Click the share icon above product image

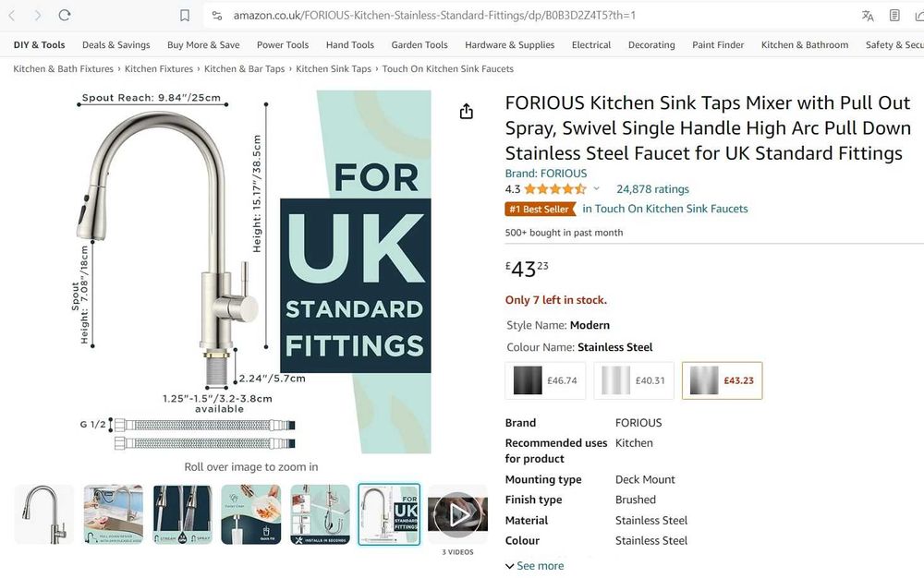click(467, 112)
